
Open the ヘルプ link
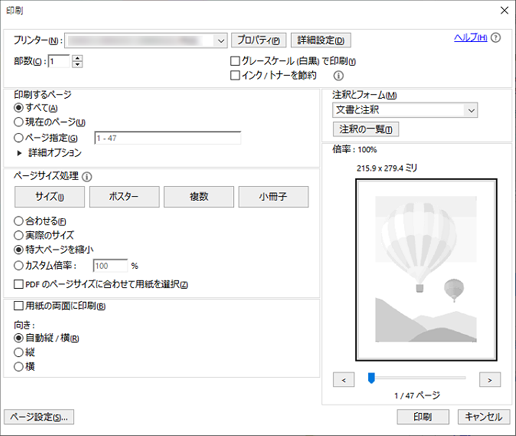pos(470,38)
